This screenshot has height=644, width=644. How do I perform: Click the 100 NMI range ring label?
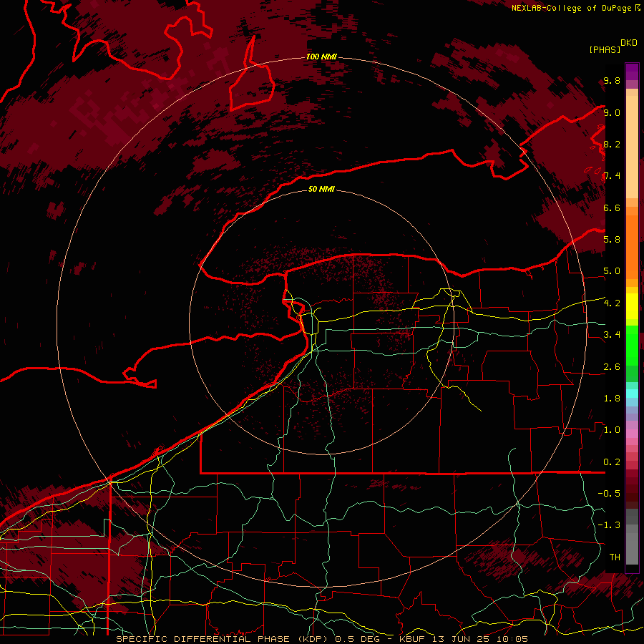(x=321, y=57)
